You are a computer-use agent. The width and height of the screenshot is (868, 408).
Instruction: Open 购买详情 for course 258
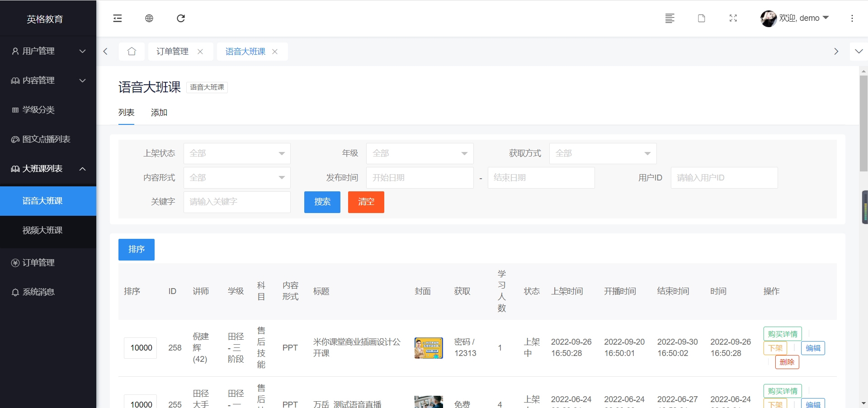coord(783,334)
